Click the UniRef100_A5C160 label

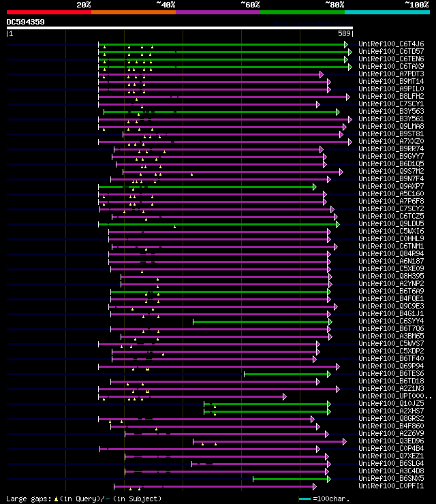tap(391, 193)
